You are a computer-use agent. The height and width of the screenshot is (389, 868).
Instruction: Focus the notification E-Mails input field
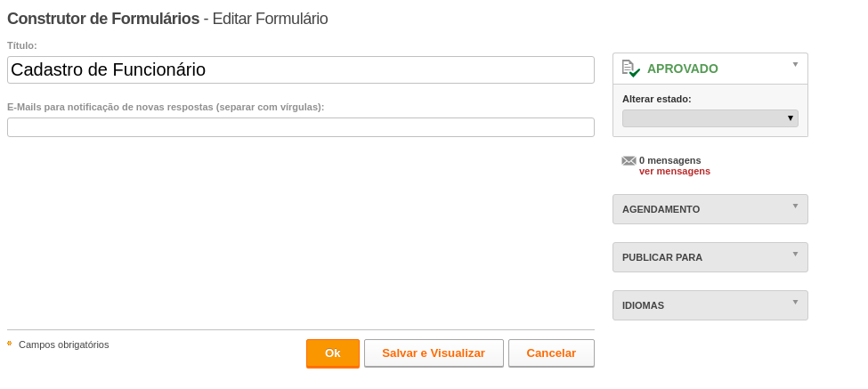click(301, 127)
